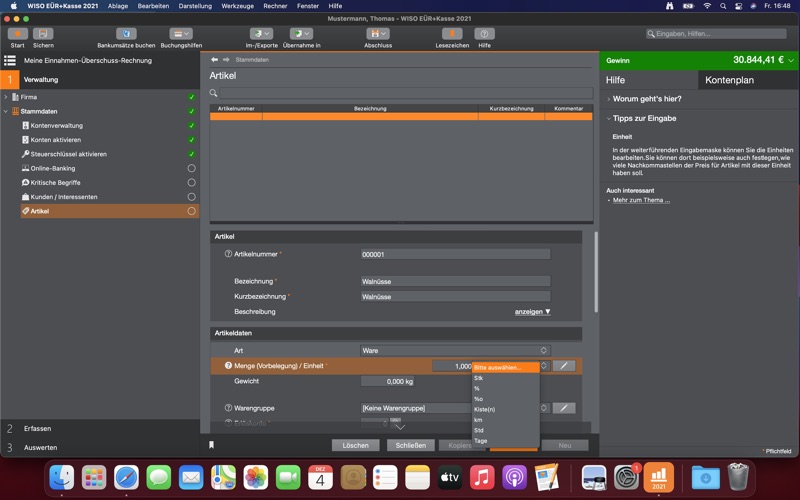Click the Neu button
Viewport: 800px width, 500px height.
[565, 445]
